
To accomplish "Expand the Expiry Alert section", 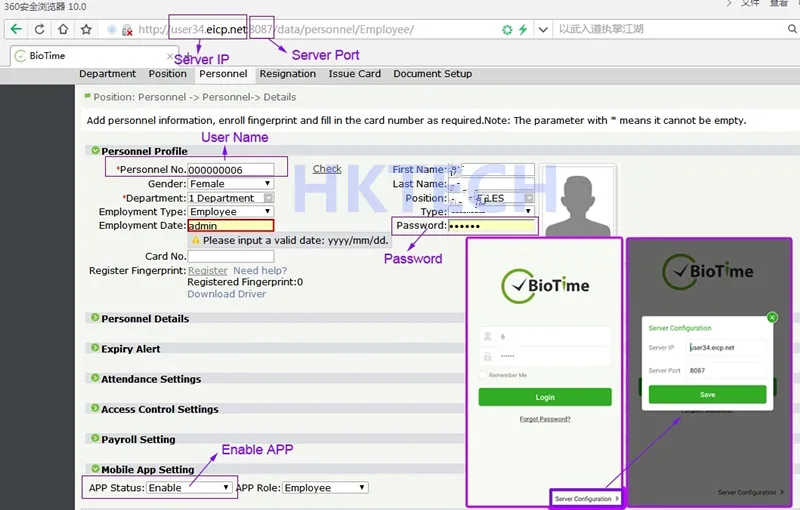I will 95,348.
